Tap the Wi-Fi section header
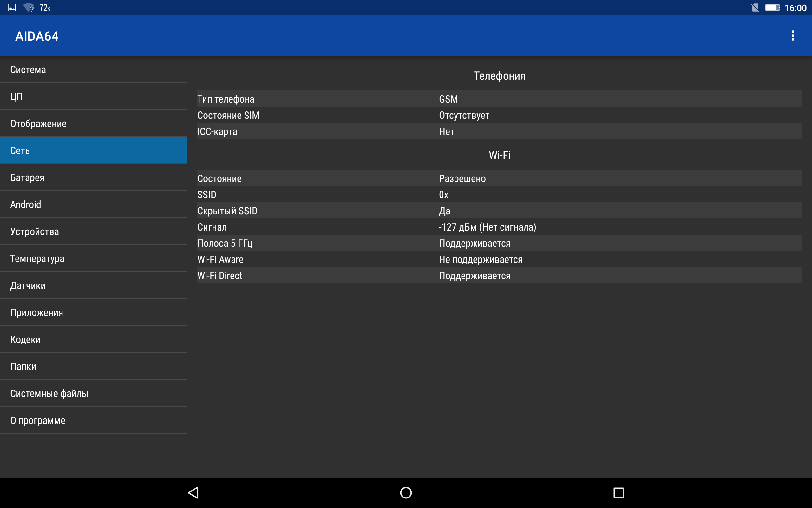Image resolution: width=812 pixels, height=508 pixels. point(499,155)
